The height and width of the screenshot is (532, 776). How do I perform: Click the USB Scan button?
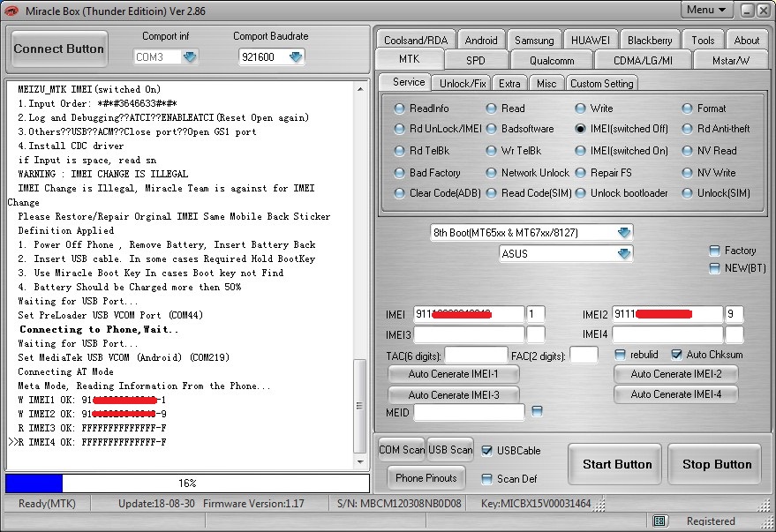click(450, 449)
